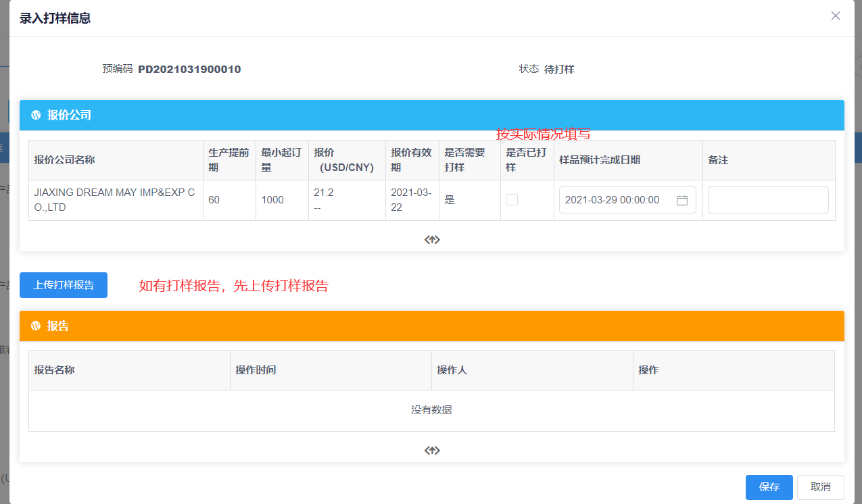The width and height of the screenshot is (862, 504).
Task: Collapse the 报告 panel with arrow icon
Action: (432, 451)
